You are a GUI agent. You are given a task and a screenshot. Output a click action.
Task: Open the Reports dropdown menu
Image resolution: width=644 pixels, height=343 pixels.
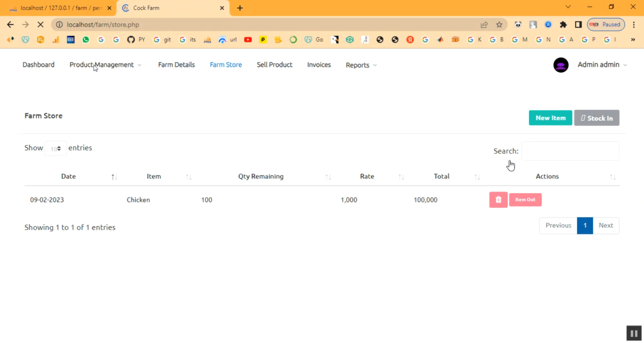tap(361, 65)
